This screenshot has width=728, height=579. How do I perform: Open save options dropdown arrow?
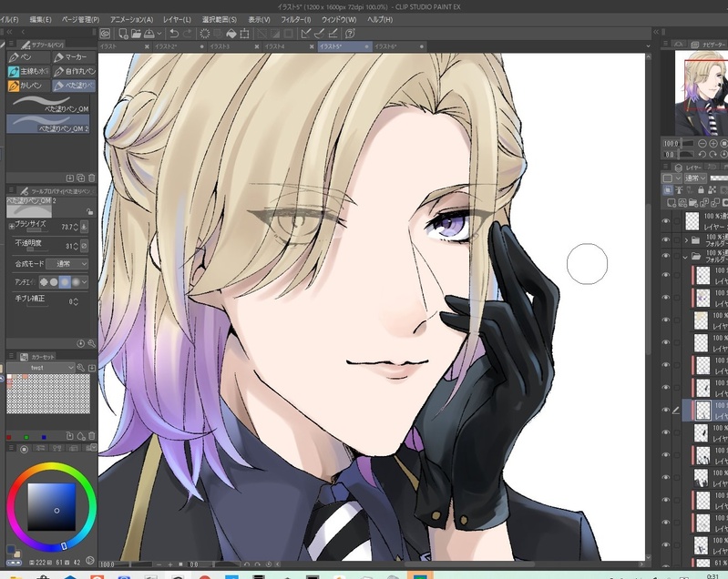(159, 34)
